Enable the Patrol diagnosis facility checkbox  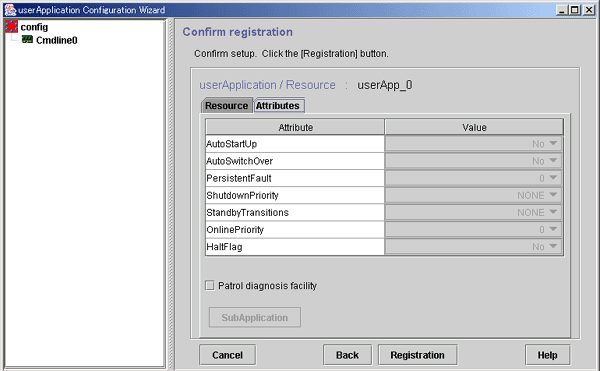pos(210,285)
